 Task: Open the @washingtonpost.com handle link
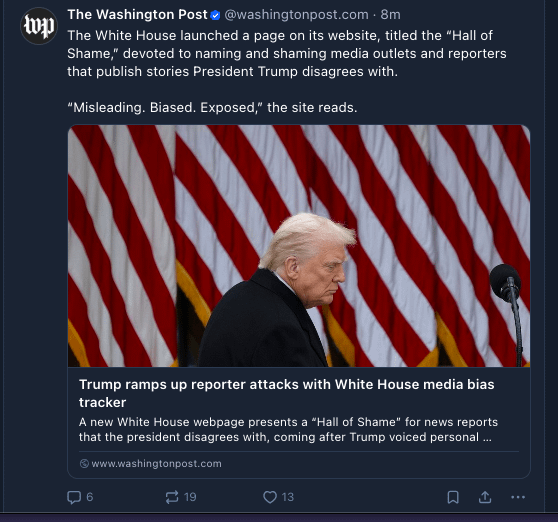point(296,15)
